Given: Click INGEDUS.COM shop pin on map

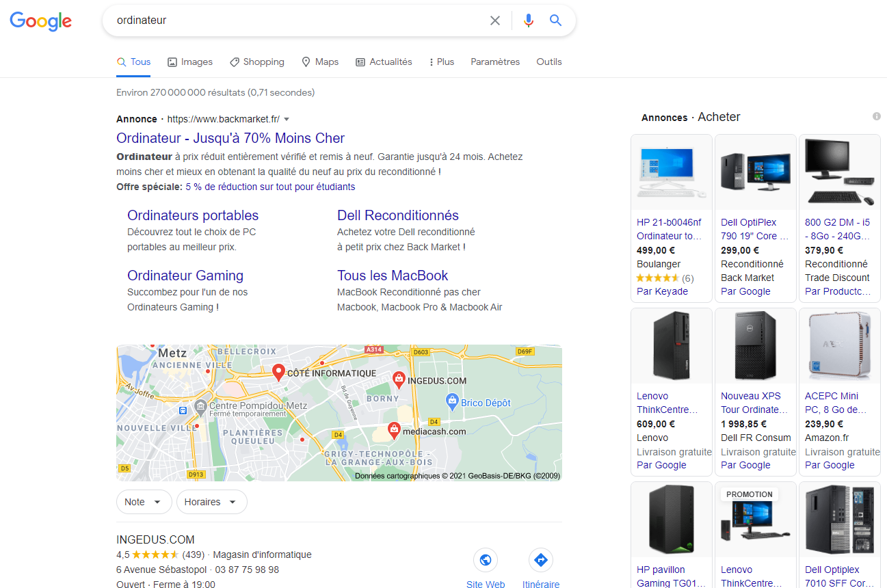Looking at the screenshot, I should (x=399, y=380).
